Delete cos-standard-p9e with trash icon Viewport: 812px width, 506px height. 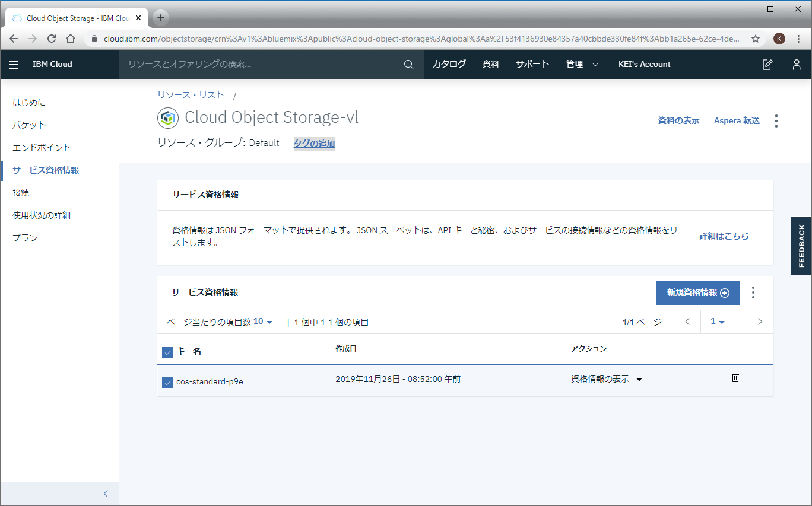click(x=735, y=377)
